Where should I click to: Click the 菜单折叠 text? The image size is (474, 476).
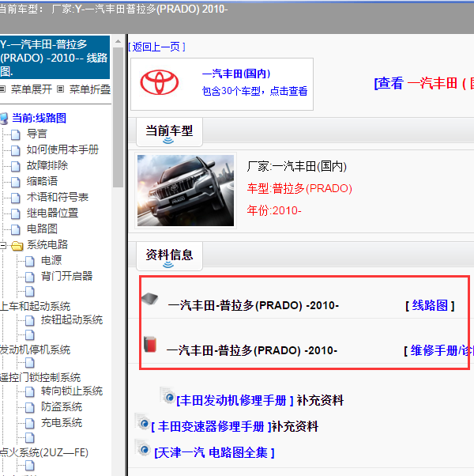[x=90, y=89]
